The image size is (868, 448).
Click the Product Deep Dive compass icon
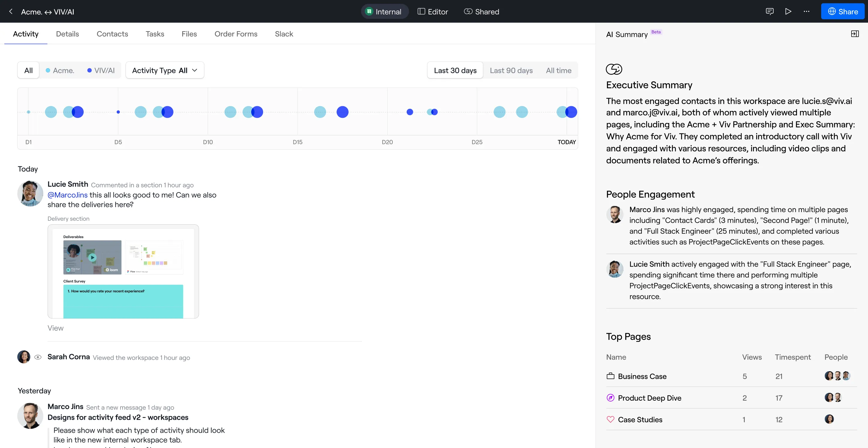pos(610,398)
